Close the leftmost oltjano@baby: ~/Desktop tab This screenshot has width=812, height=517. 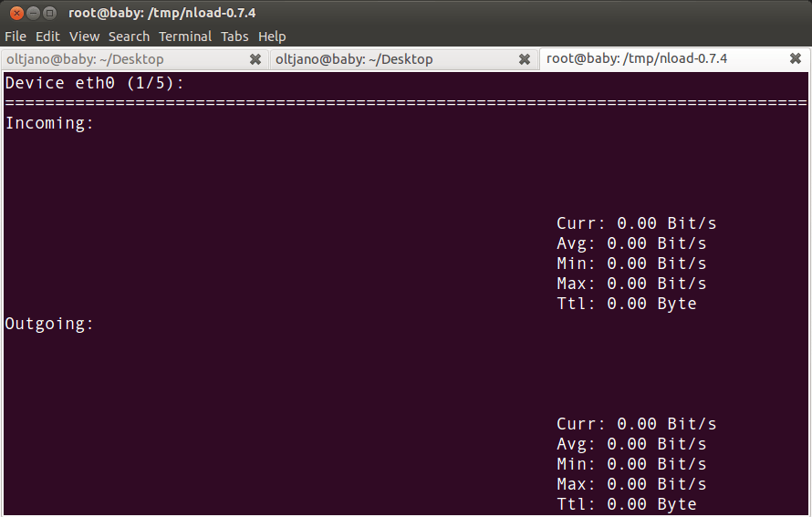click(x=255, y=59)
